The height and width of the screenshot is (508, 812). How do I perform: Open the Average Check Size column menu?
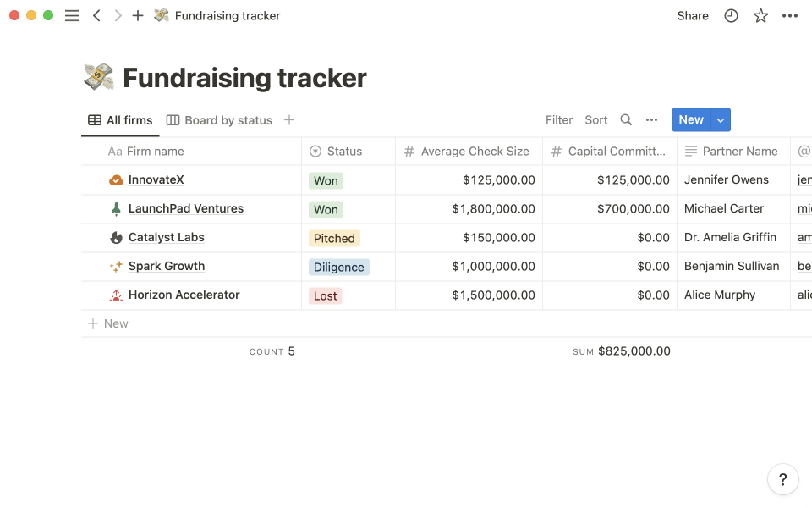coord(475,152)
